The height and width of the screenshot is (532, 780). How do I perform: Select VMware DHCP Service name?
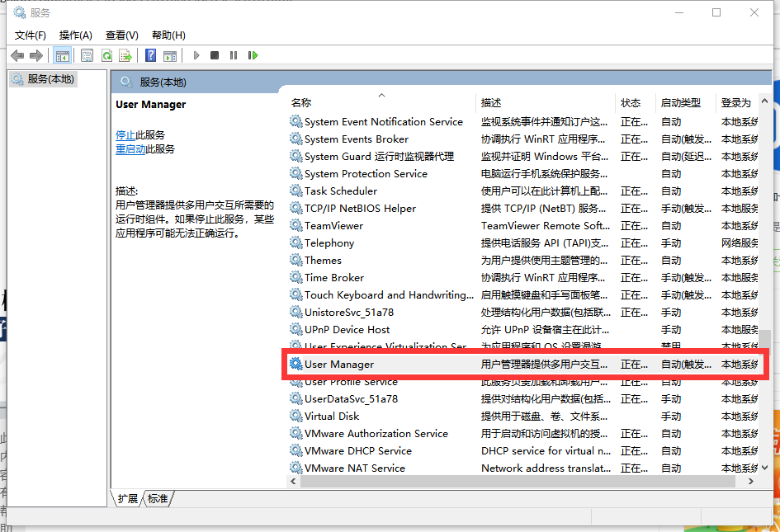358,450
